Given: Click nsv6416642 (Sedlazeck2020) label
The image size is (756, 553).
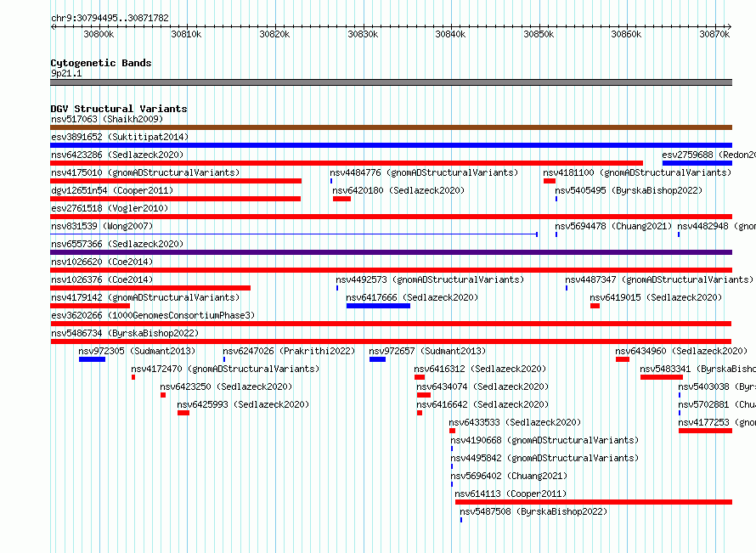Looking at the screenshot, I should coord(482,404).
